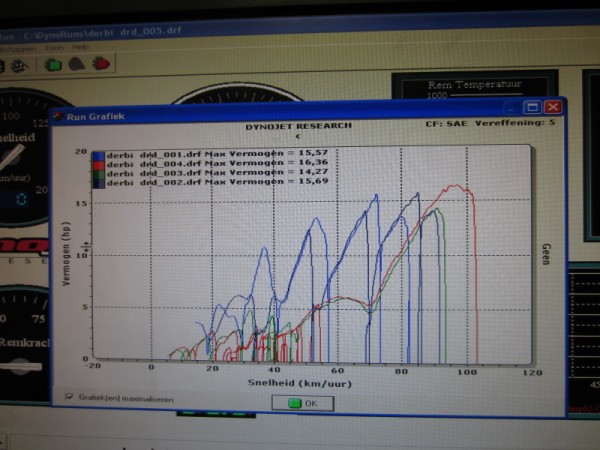Maximize the Run Grafiek window
This screenshot has width=600, height=450.
[x=532, y=107]
